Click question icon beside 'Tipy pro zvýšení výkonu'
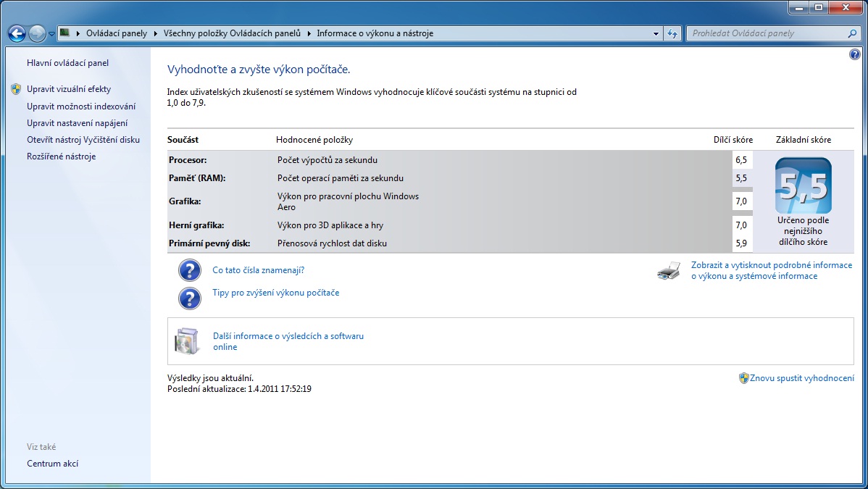The width and height of the screenshot is (868, 489). [x=190, y=298]
